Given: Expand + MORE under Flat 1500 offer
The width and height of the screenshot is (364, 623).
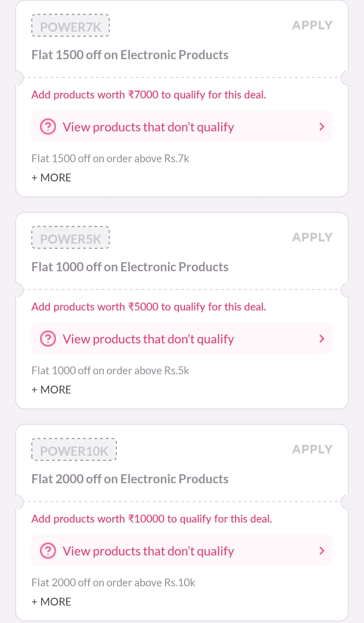Looking at the screenshot, I should pyautogui.click(x=51, y=178).
